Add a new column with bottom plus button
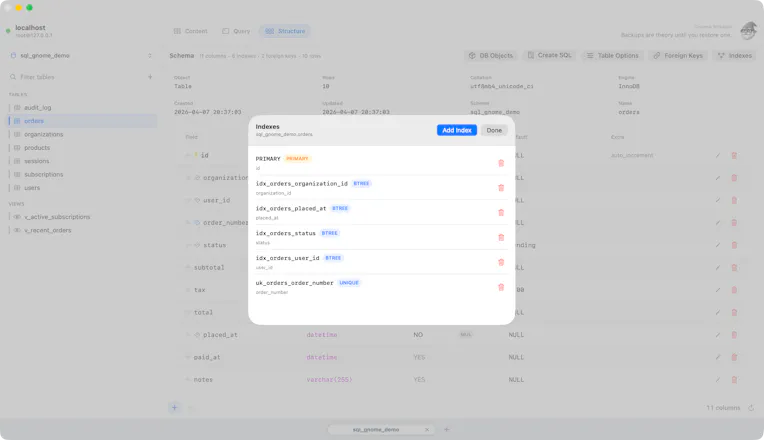 pos(174,407)
